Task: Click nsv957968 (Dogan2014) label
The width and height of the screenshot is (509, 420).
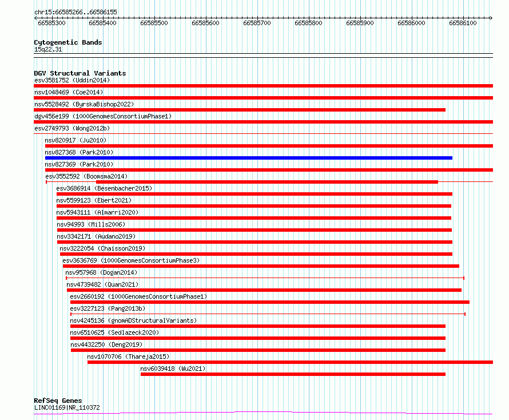Action: pos(101,272)
